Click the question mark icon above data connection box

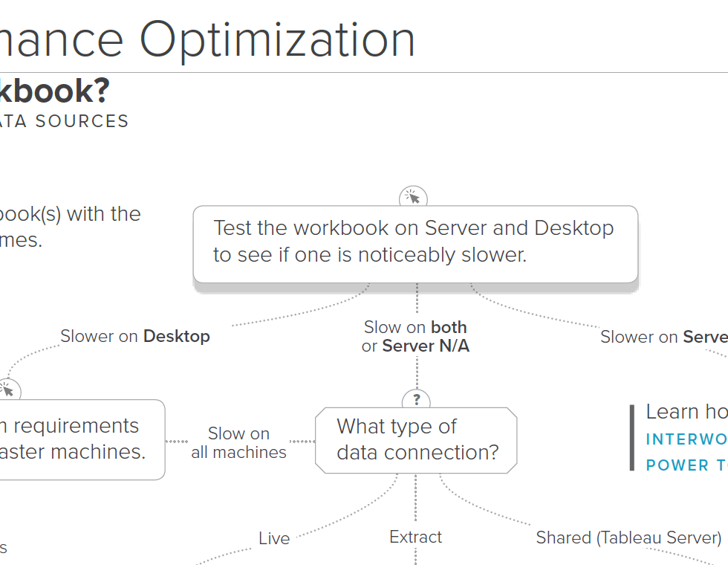416,401
